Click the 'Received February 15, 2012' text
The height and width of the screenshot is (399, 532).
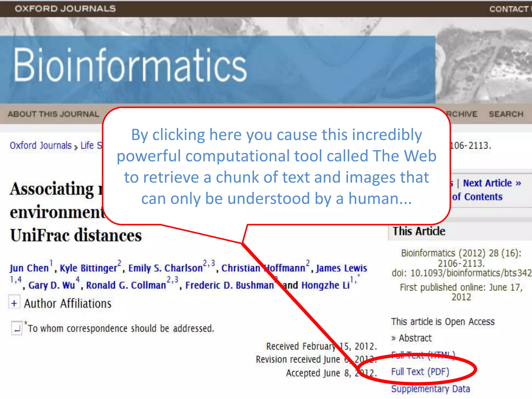322,346
